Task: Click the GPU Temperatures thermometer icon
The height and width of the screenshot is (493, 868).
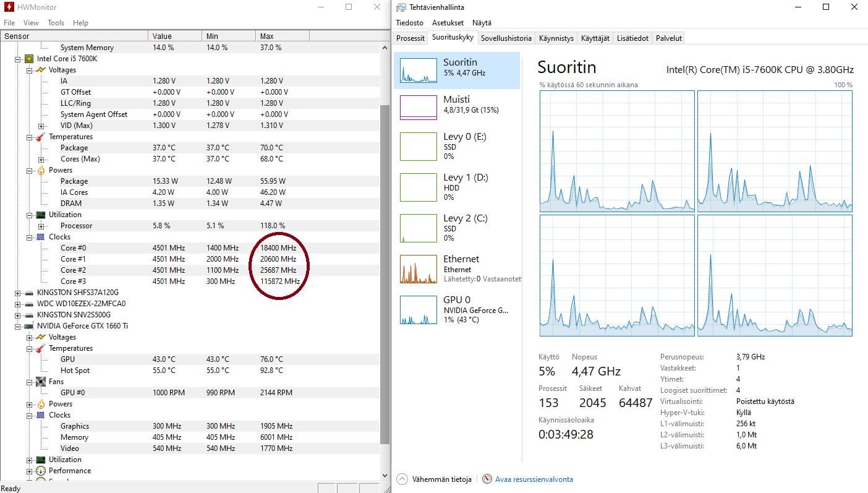Action: (40, 348)
